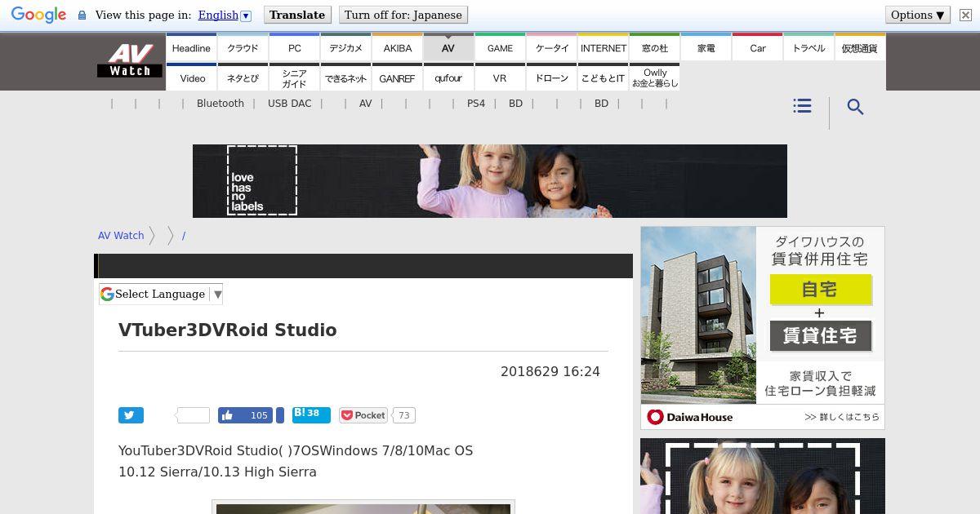Go to the PS4 category link
This screenshot has height=514, width=980.
click(476, 104)
